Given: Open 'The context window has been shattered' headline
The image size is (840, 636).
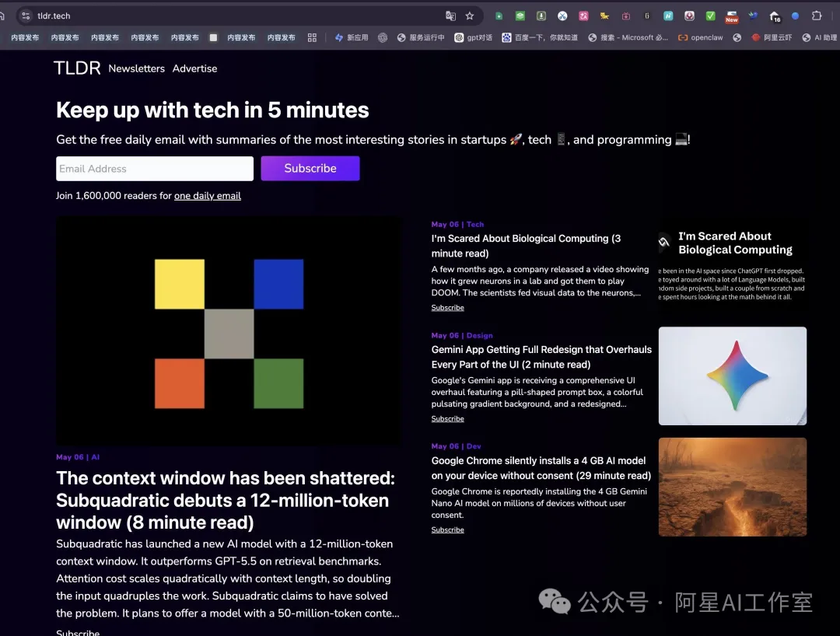Looking at the screenshot, I should pos(226,500).
